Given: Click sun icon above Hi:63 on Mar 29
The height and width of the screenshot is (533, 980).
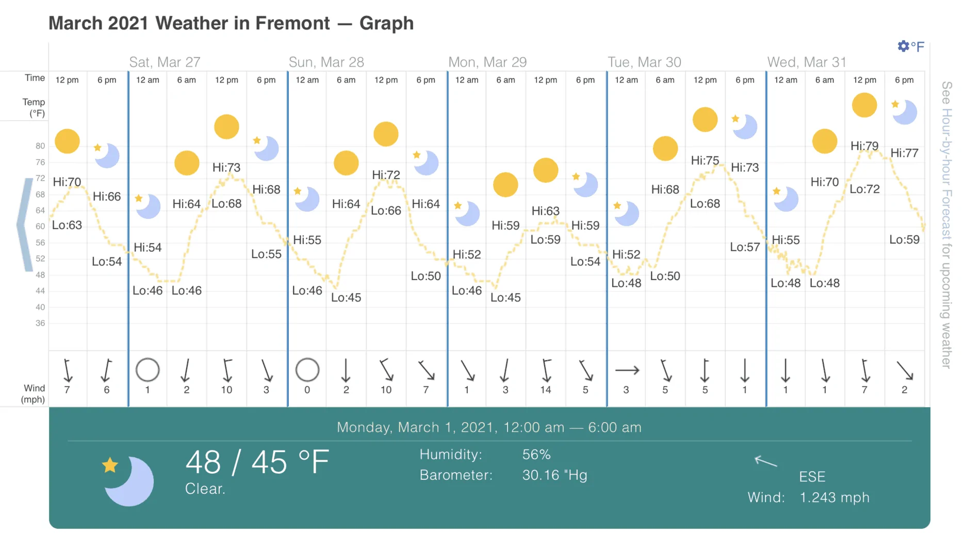Looking at the screenshot, I should (546, 171).
